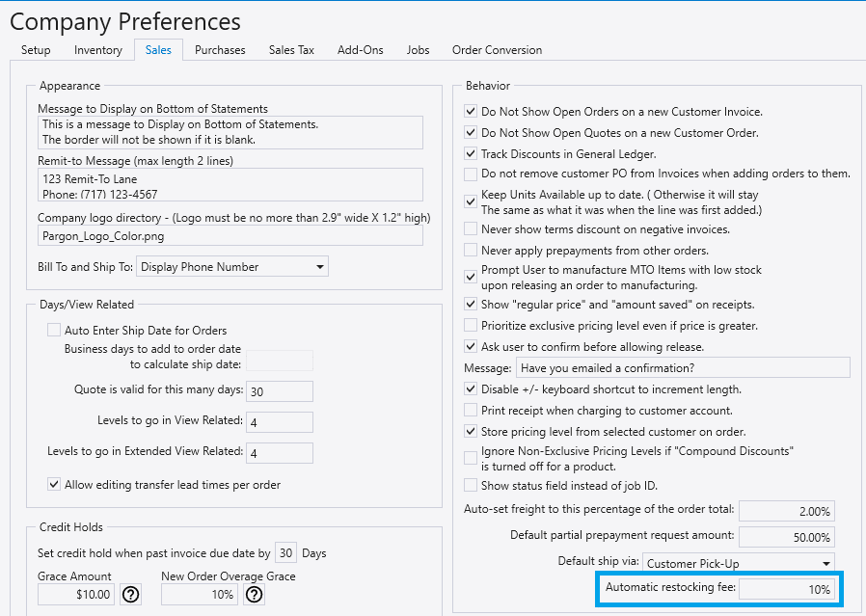
Task: Click the Automatic restocking fee field
Action: pos(787,589)
